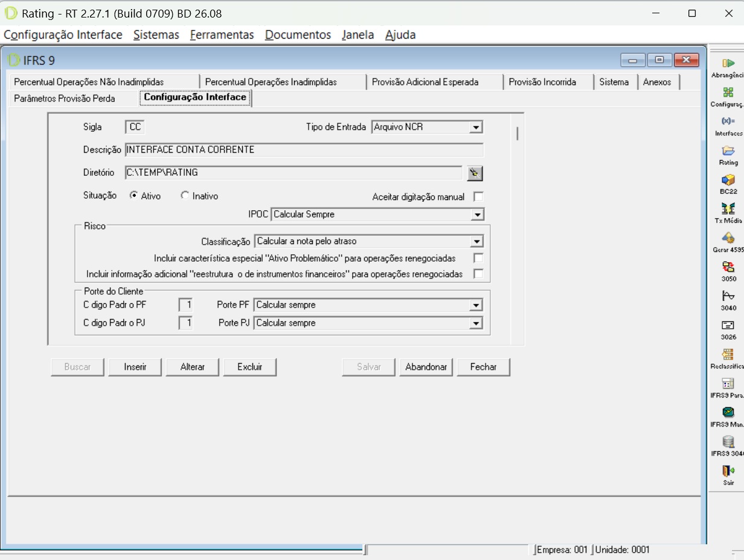Open the Configuração Interface menu
Image resolution: width=744 pixels, height=560 pixels.
pos(63,35)
